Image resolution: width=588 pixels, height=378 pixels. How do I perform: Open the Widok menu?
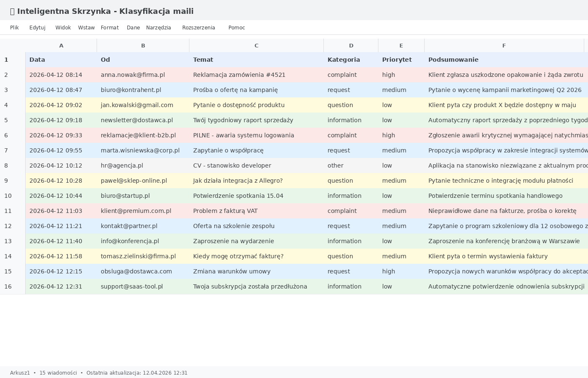pos(63,27)
